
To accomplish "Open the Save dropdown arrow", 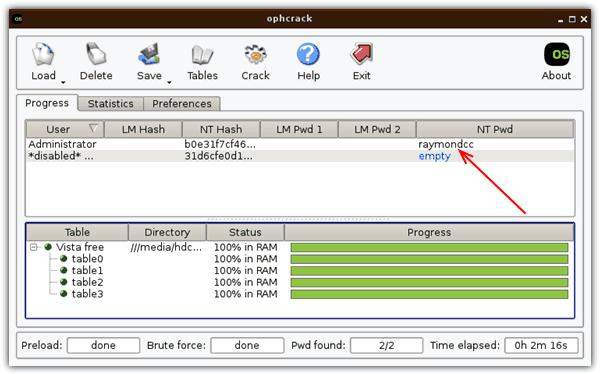I will point(169,82).
